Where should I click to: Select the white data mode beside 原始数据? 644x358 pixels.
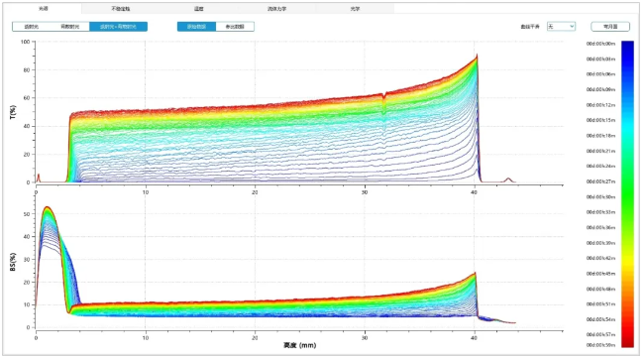[235, 27]
